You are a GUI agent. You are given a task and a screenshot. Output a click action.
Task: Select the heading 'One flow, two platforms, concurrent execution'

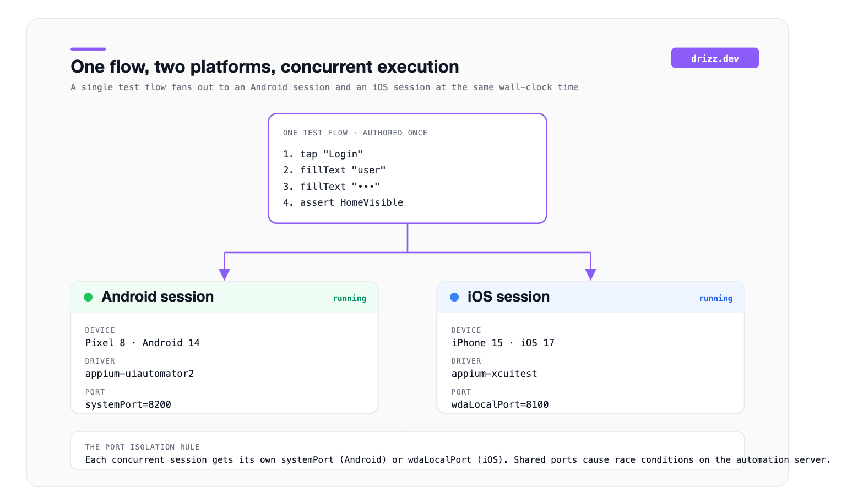pos(265,67)
